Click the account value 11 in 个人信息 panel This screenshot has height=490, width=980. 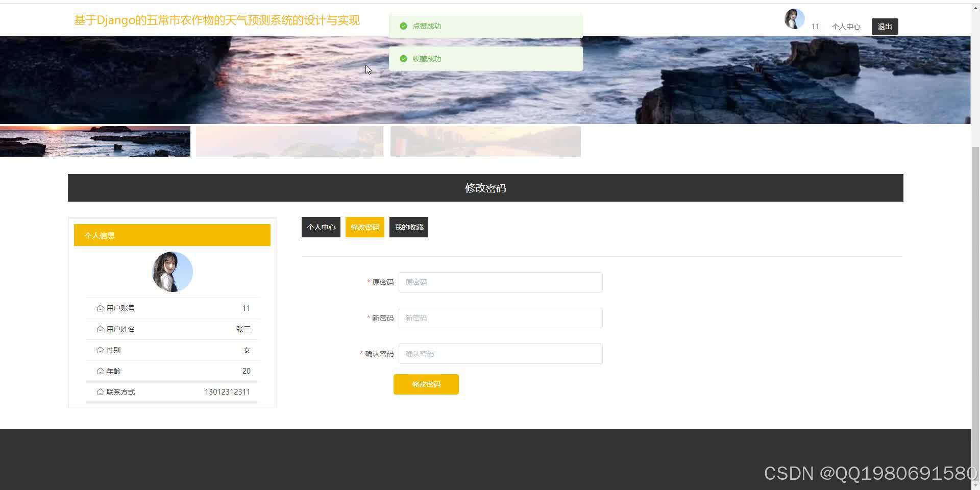[x=247, y=308]
